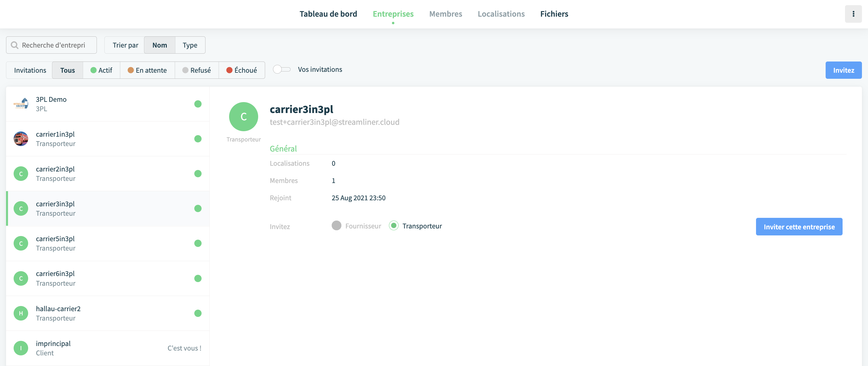This screenshot has height=366, width=868.
Task: Click carrier1in3pl green status dot
Action: tap(198, 139)
